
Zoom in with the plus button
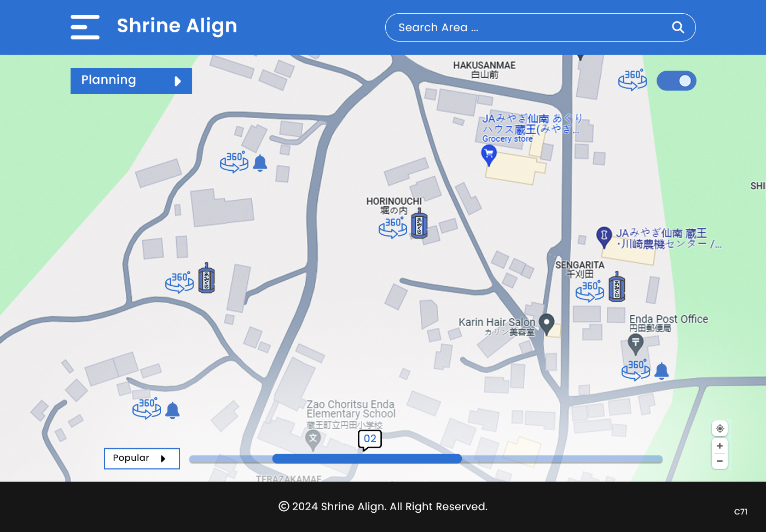pyautogui.click(x=719, y=446)
